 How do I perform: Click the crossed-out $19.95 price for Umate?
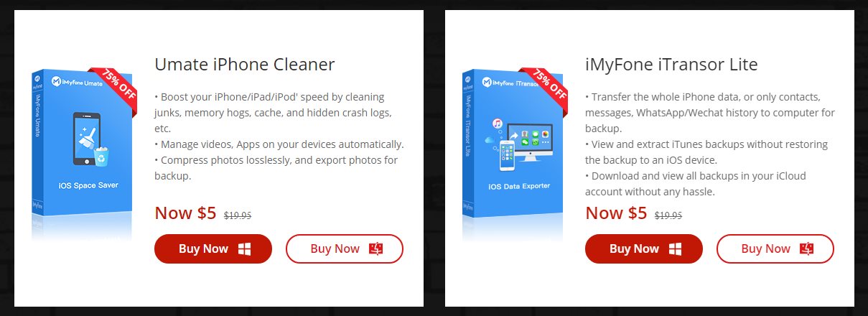point(238,215)
